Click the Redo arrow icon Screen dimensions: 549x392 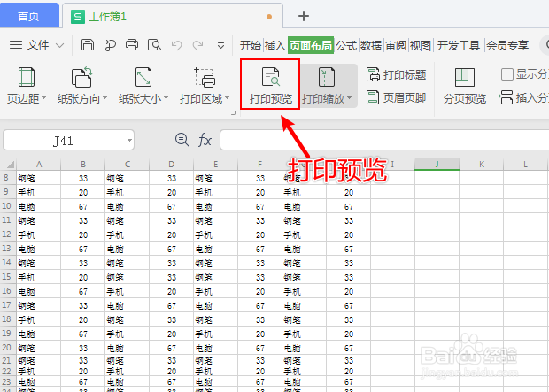(x=198, y=45)
